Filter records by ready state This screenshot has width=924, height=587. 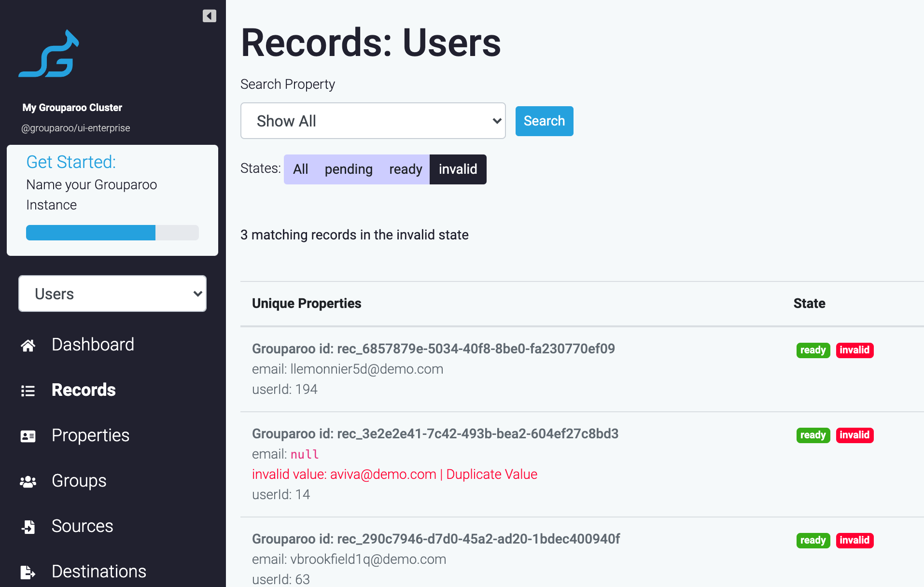coord(406,169)
